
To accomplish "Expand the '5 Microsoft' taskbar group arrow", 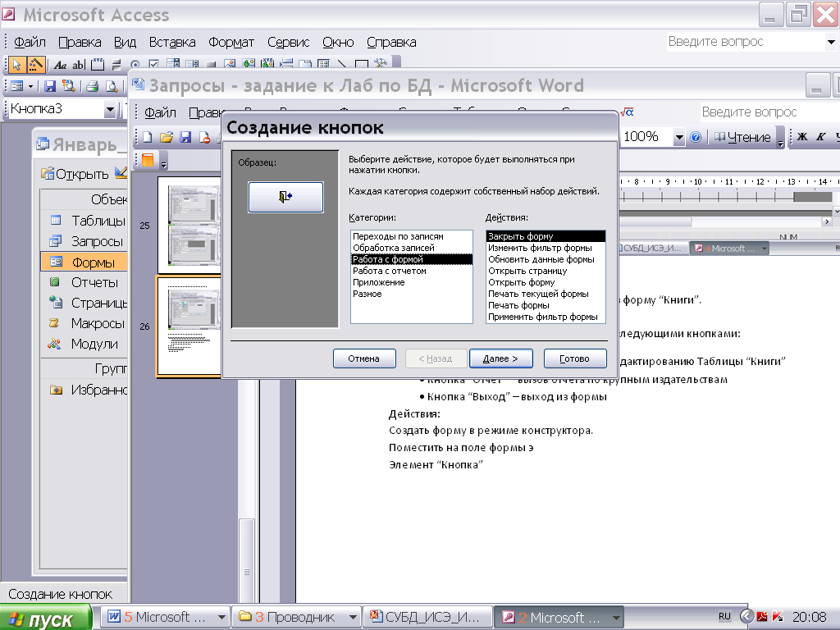I will pyautogui.click(x=221, y=617).
